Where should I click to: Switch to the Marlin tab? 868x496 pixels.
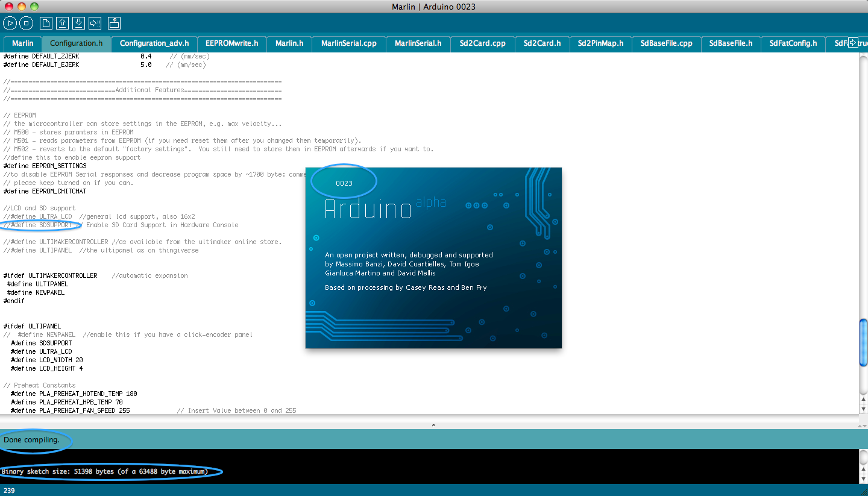(23, 43)
